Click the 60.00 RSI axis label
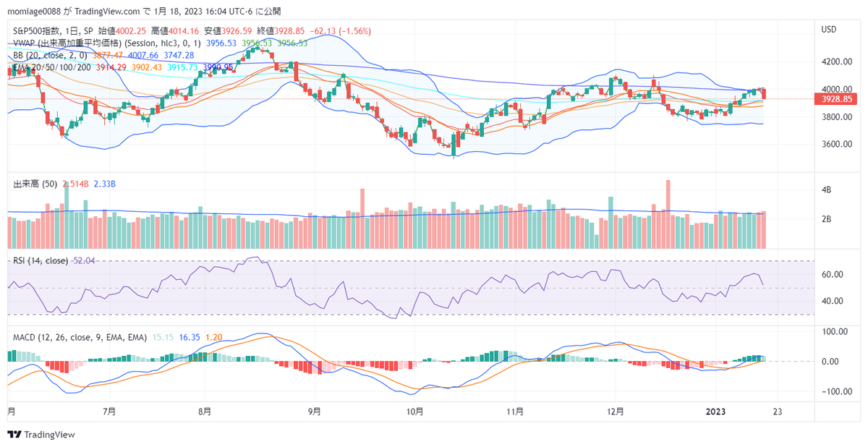 [832, 274]
